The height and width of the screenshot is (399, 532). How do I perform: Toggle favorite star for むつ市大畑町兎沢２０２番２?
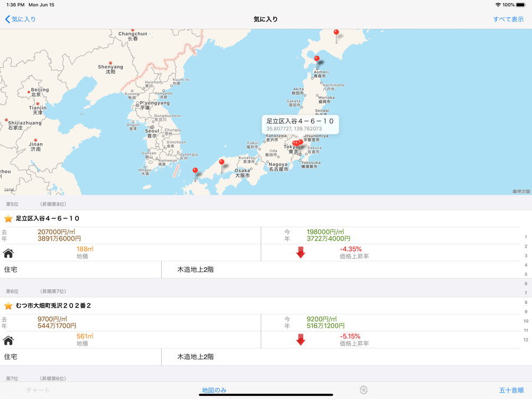tap(9, 306)
